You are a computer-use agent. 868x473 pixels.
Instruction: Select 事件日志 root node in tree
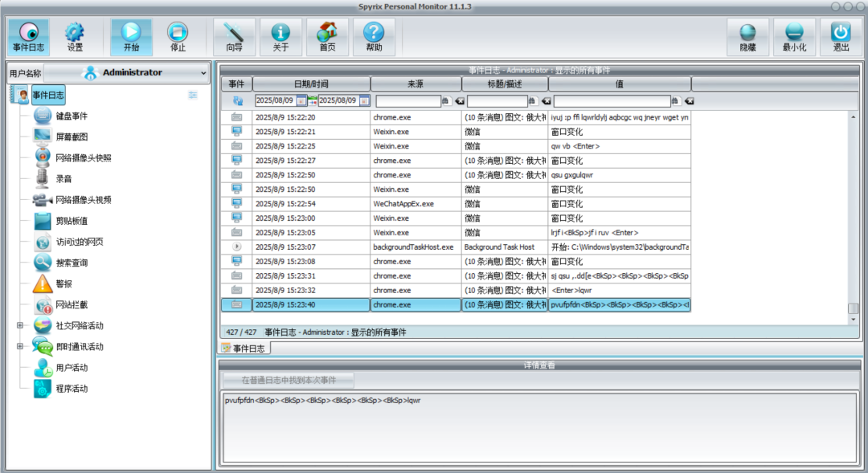coord(48,95)
